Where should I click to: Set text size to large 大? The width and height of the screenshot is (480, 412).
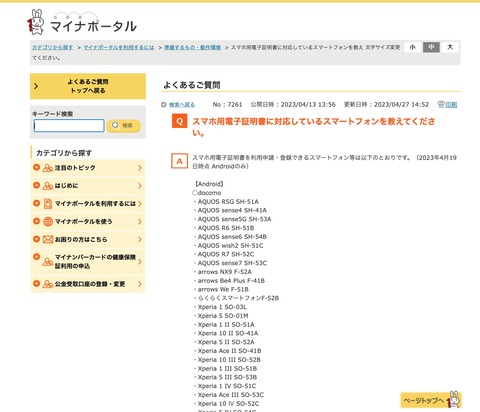click(x=450, y=47)
